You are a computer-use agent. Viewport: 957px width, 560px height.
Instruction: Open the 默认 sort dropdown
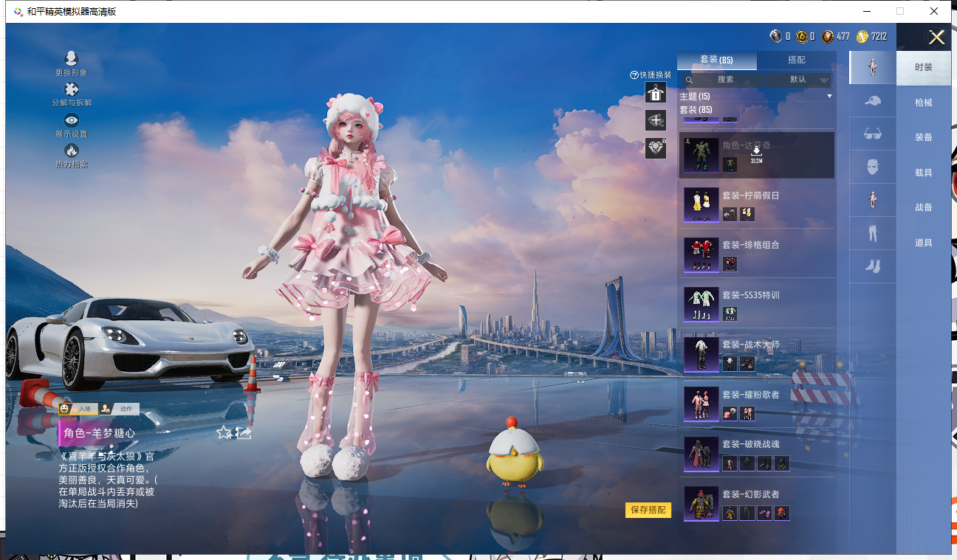(x=800, y=80)
